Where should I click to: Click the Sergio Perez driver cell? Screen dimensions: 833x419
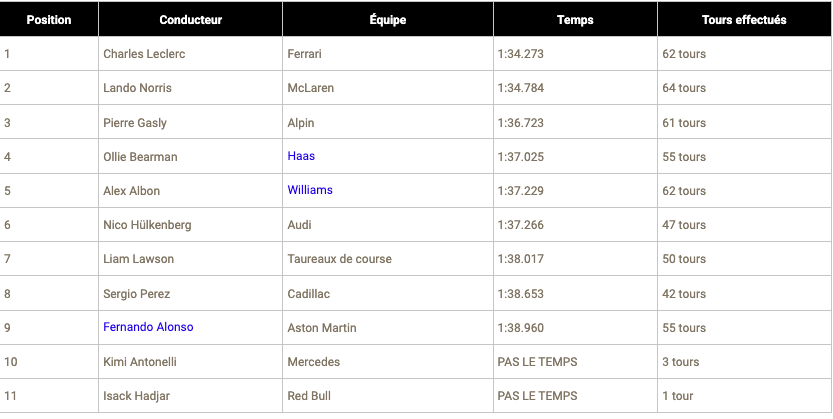(x=136, y=294)
